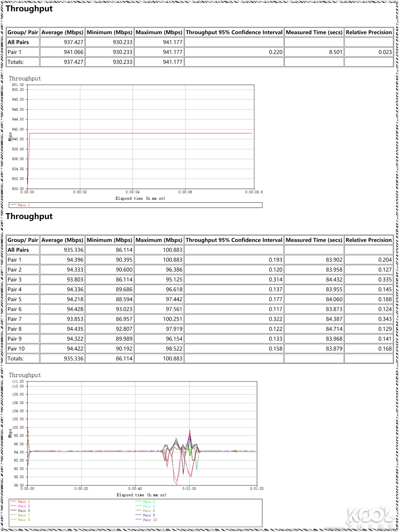The width and height of the screenshot is (399, 532).
Task: Click the 0:00:08.6 time axis label
Action: pos(254,192)
